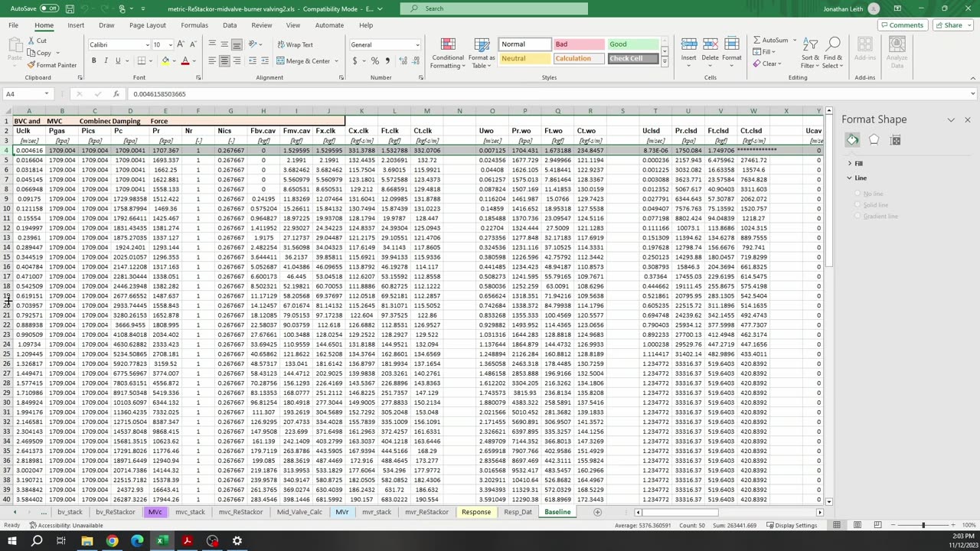Toggle Underline formatting
Image resolution: width=980 pixels, height=551 pixels.
[x=118, y=61]
